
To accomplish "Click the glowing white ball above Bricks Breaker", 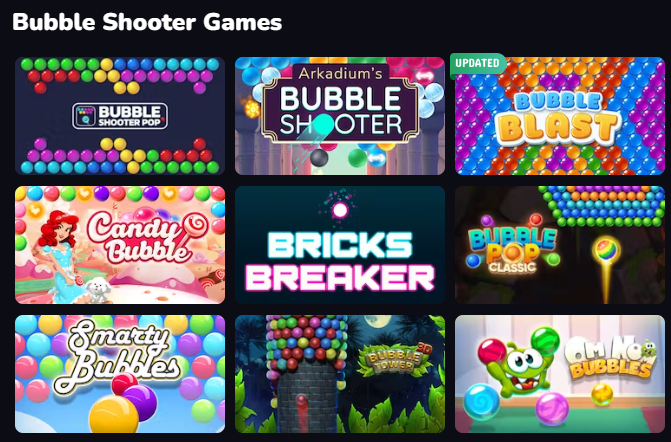I will tap(340, 210).
